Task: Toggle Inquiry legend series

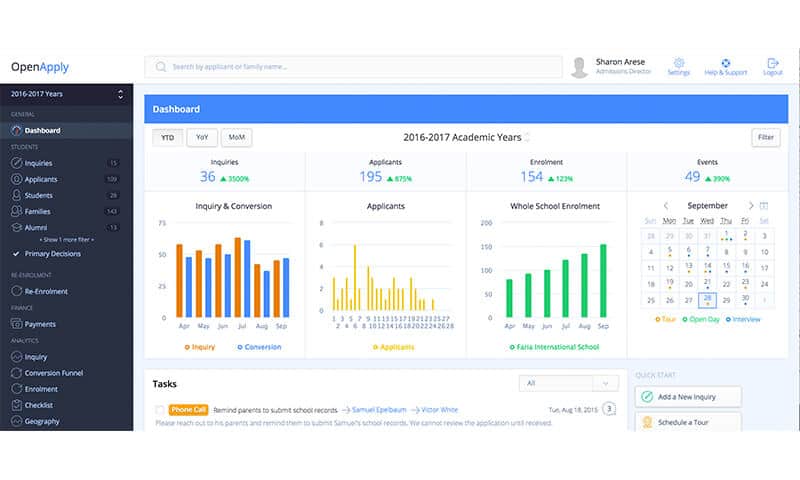Action: (199, 347)
